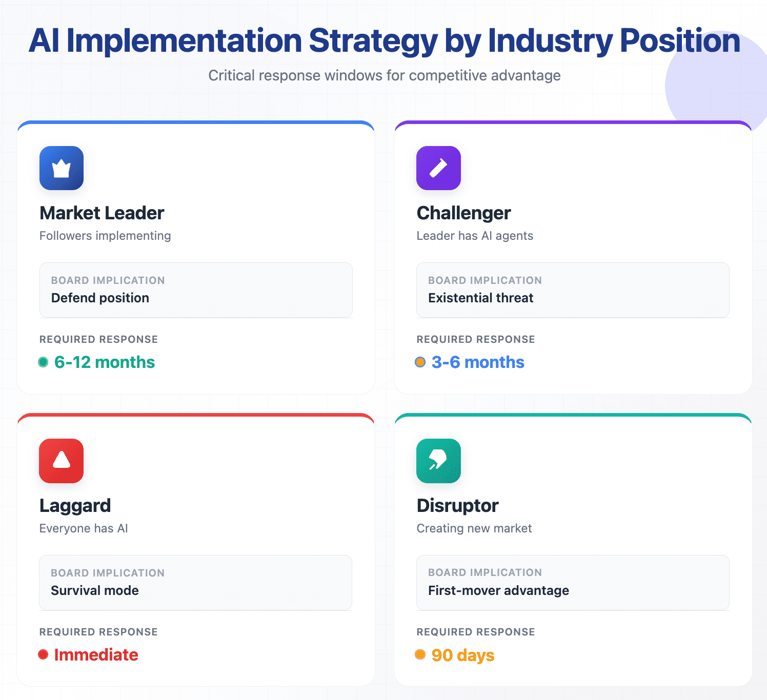Click the blue crown icon
The width and height of the screenshot is (767, 700).
(x=62, y=168)
